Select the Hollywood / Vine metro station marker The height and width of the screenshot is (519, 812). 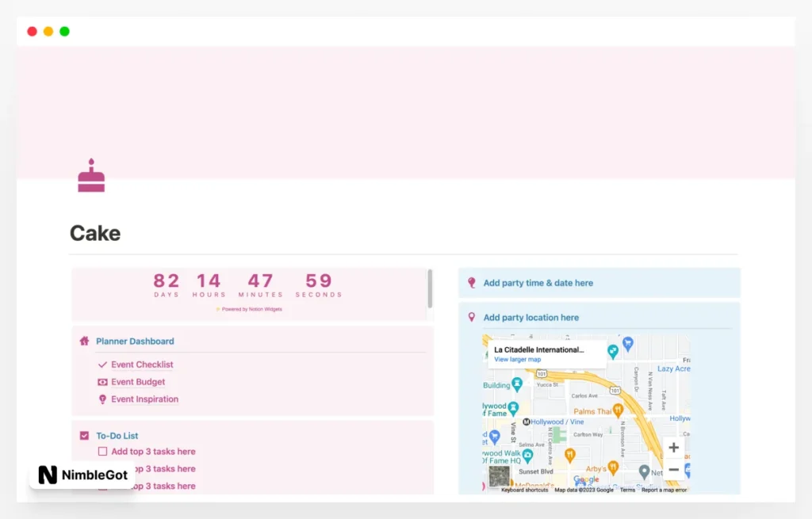point(525,422)
